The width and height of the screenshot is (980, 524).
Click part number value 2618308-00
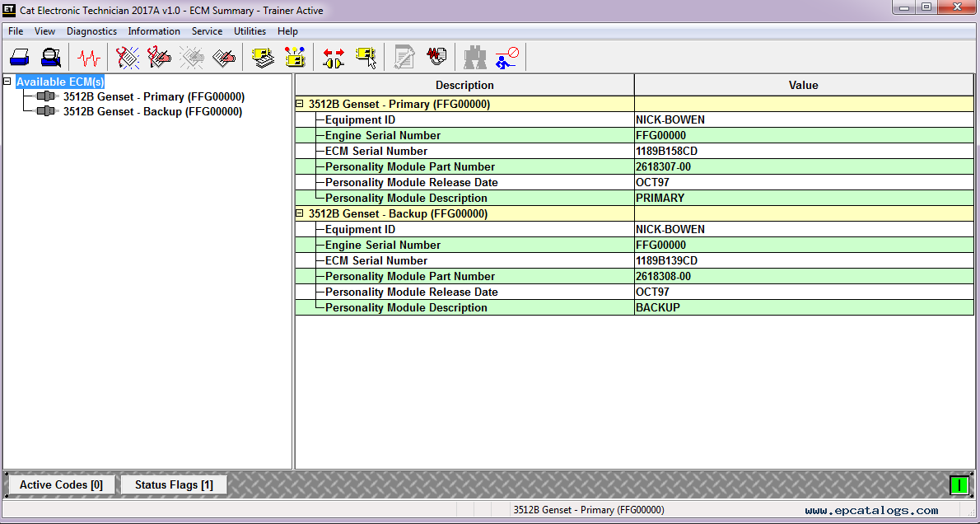(663, 276)
